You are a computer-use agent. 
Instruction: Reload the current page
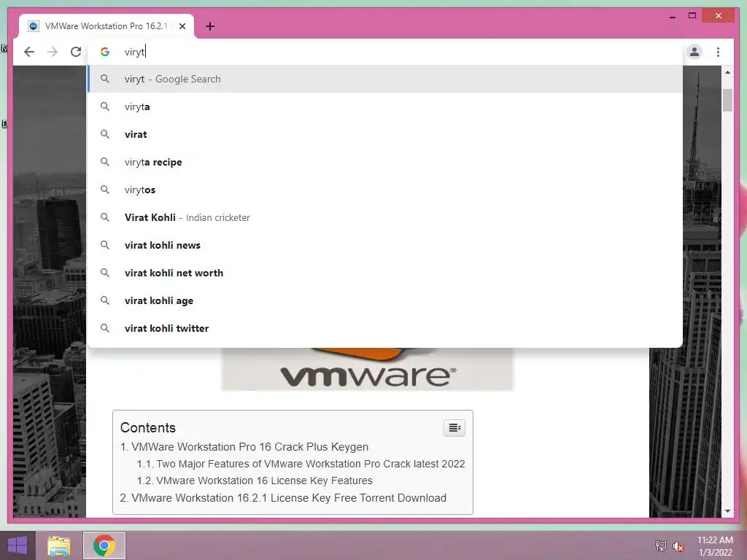(x=76, y=52)
